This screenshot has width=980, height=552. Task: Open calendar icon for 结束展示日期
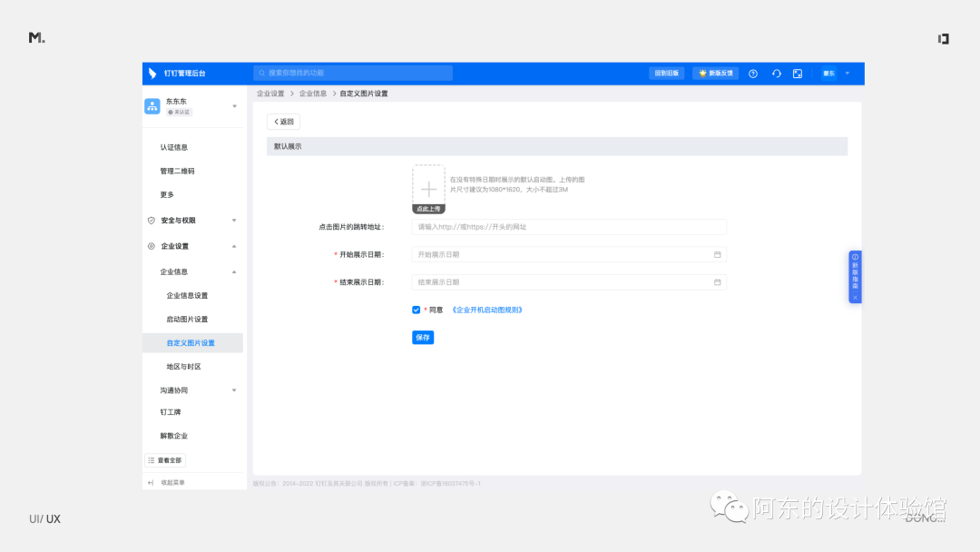coord(718,282)
